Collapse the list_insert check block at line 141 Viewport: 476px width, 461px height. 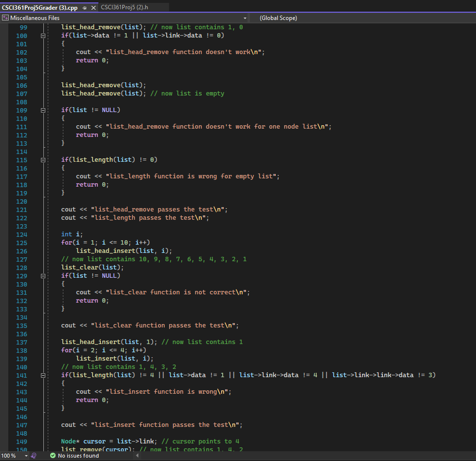coord(43,375)
